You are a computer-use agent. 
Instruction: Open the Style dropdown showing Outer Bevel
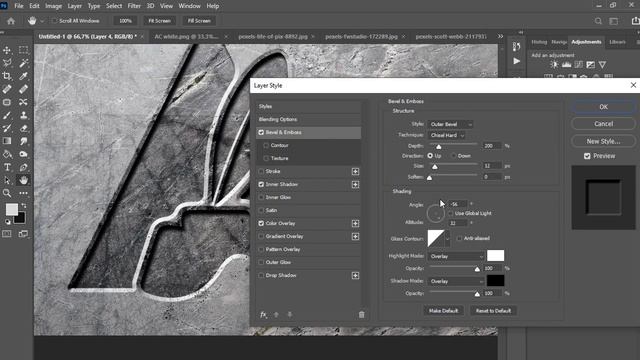click(450, 124)
